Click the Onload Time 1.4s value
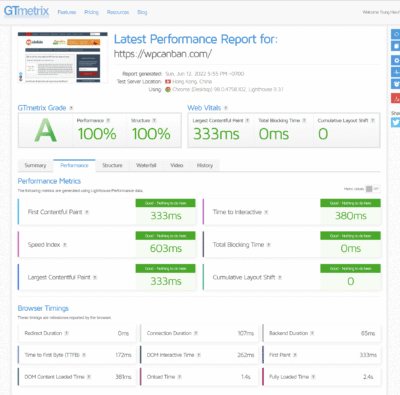 click(x=246, y=377)
